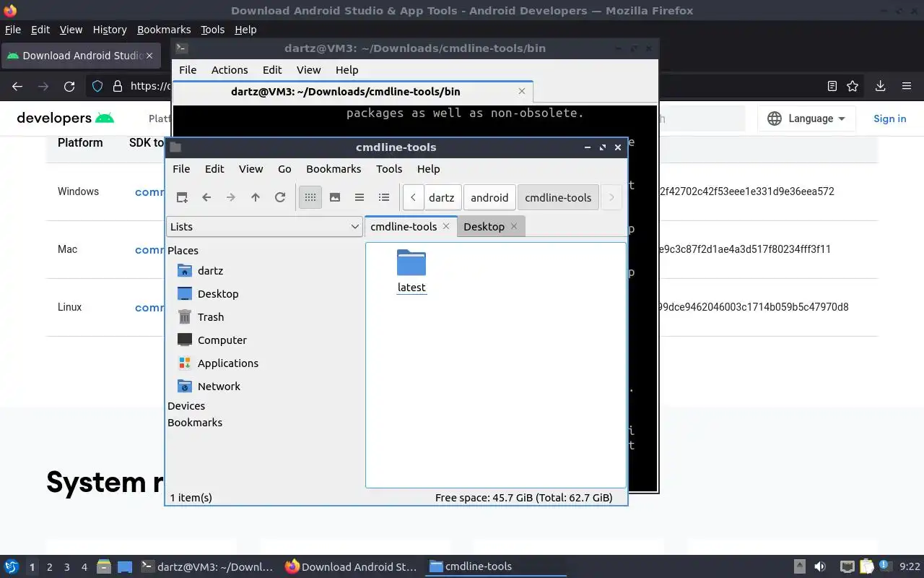Open file manager Go menu
Image resolution: width=924 pixels, height=578 pixels.
(x=284, y=168)
